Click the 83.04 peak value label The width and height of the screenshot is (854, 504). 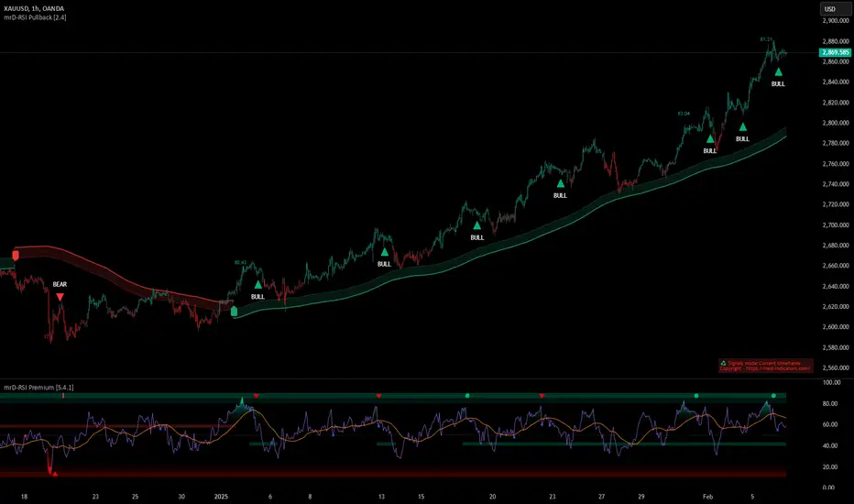(684, 114)
